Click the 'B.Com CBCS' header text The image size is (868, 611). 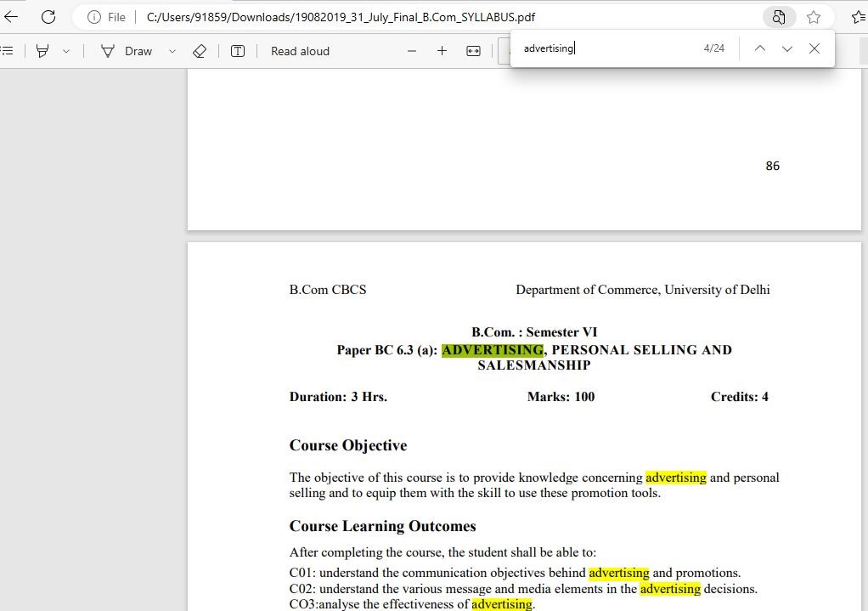click(x=328, y=290)
